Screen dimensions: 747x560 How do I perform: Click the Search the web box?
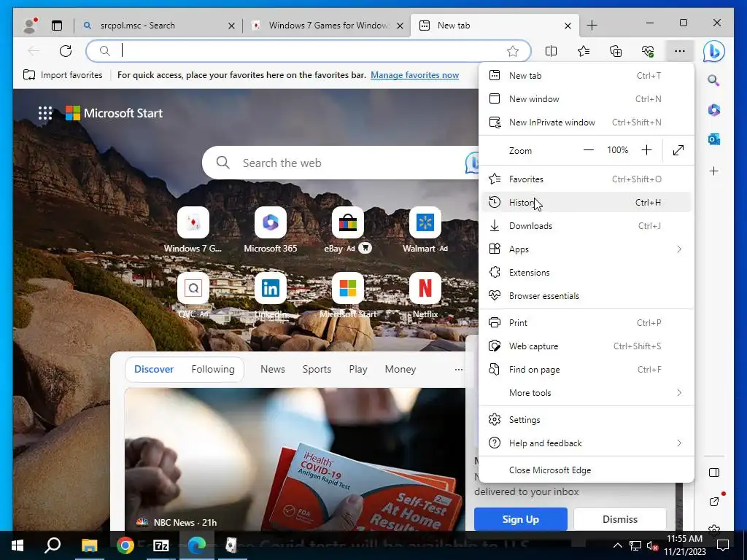(341, 163)
